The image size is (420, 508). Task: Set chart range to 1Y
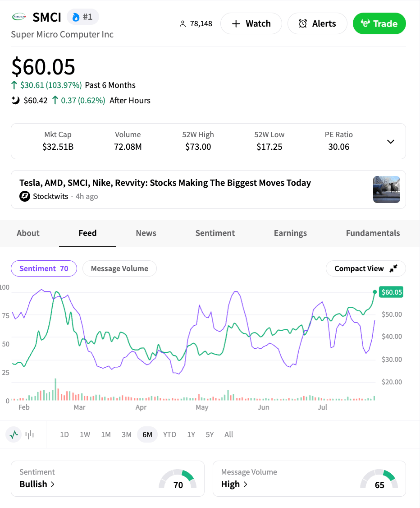(x=191, y=434)
